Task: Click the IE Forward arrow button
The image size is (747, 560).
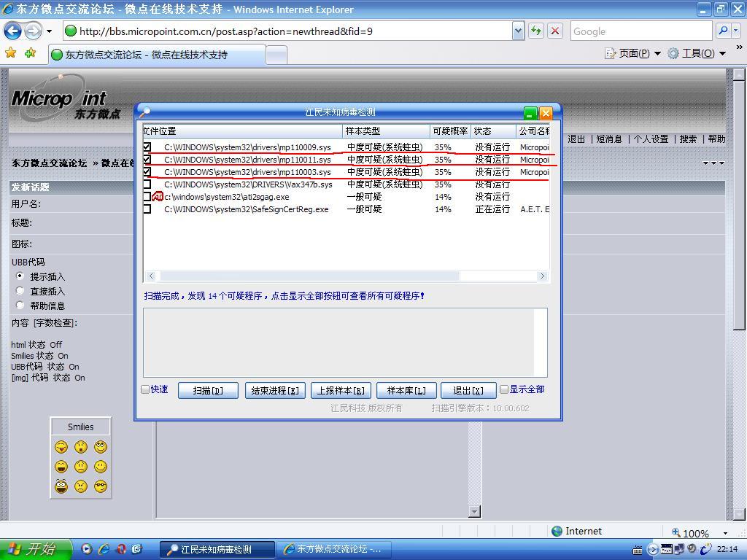Action: point(33,31)
